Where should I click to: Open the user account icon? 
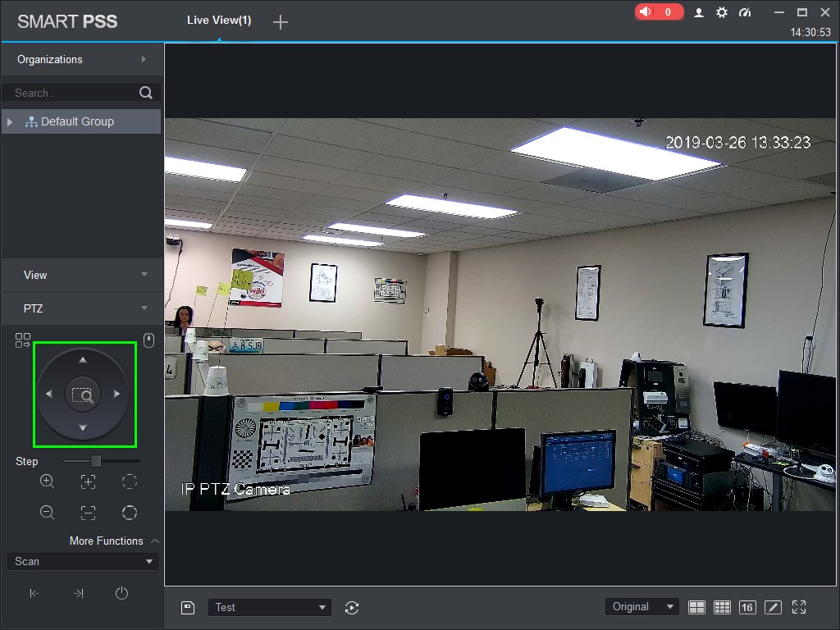(x=699, y=12)
